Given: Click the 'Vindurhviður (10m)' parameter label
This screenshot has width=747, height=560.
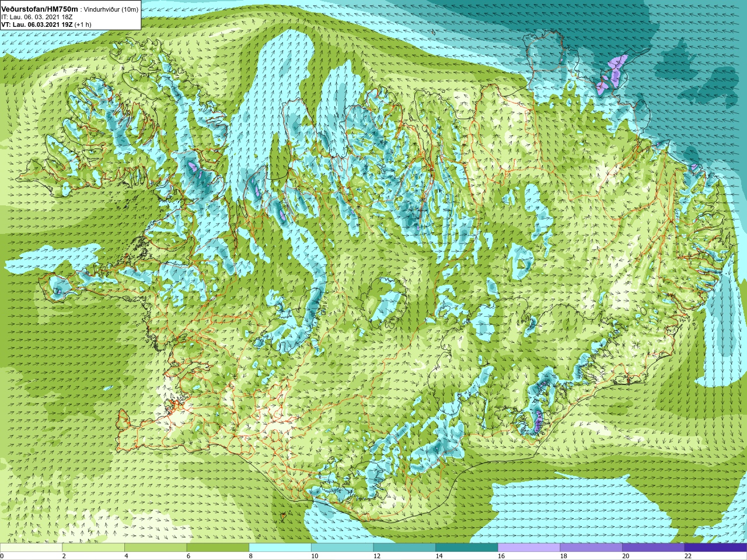Looking at the screenshot, I should (x=111, y=9).
